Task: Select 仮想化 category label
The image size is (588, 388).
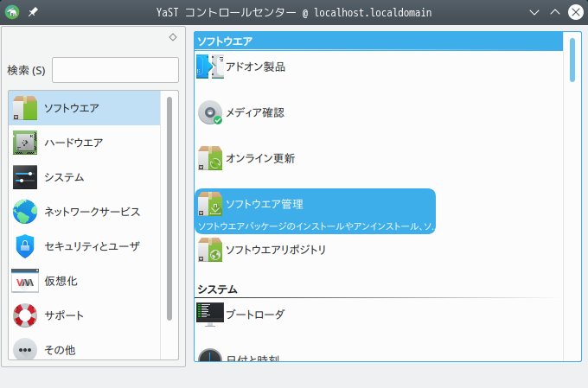Action: pyautogui.click(x=61, y=281)
